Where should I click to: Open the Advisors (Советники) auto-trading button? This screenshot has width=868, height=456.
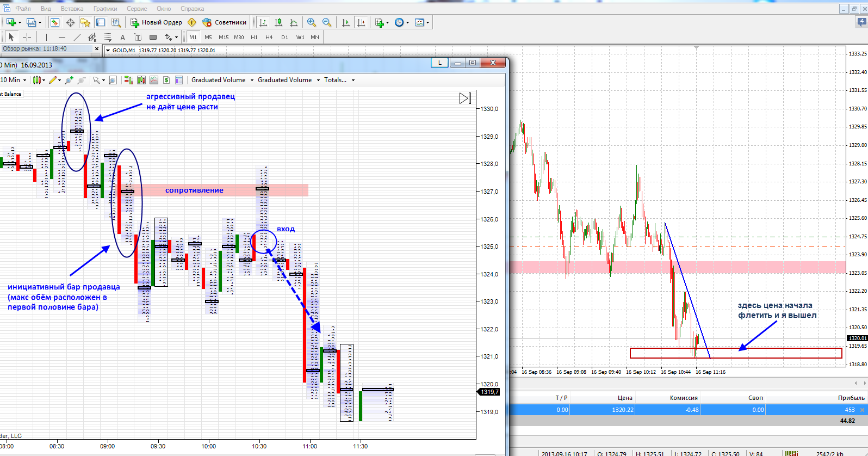pos(224,22)
